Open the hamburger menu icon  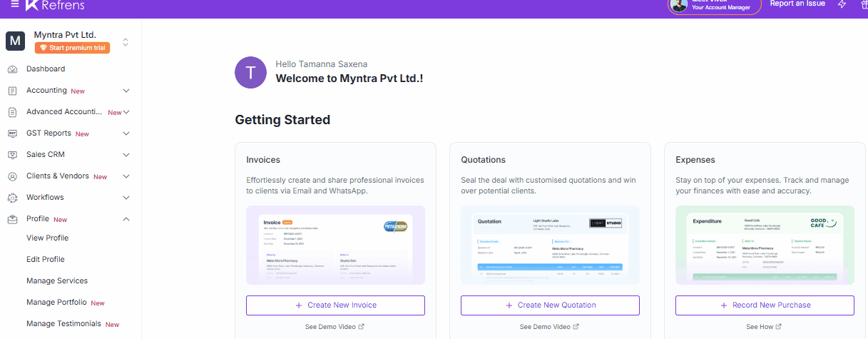click(x=15, y=4)
